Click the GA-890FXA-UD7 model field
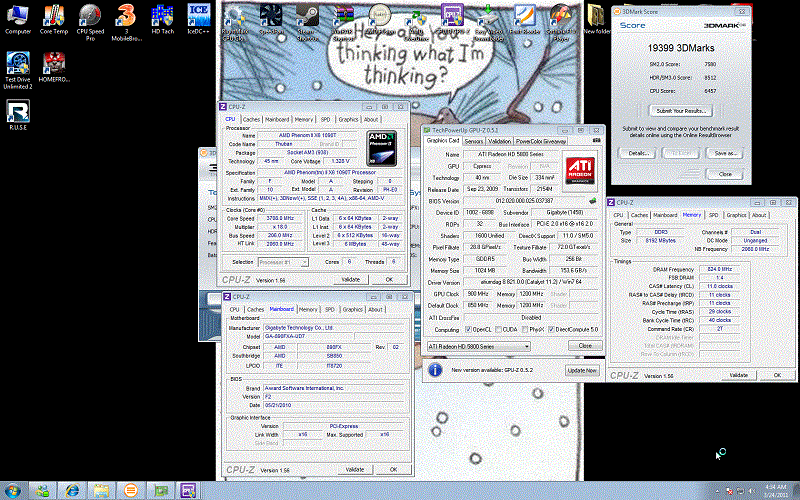The width and height of the screenshot is (800, 500). click(308, 337)
